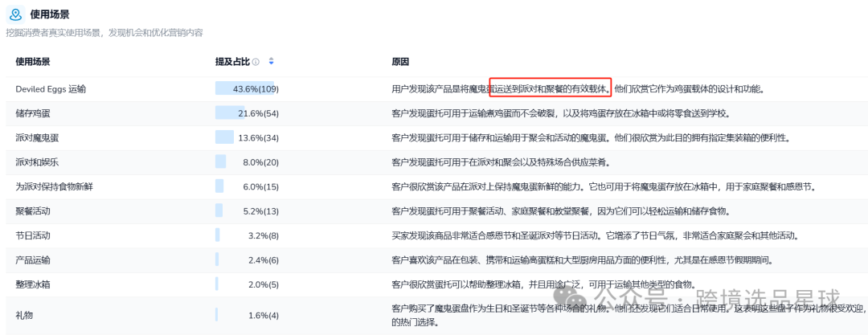Click the 提及占比 column header text

[x=232, y=62]
